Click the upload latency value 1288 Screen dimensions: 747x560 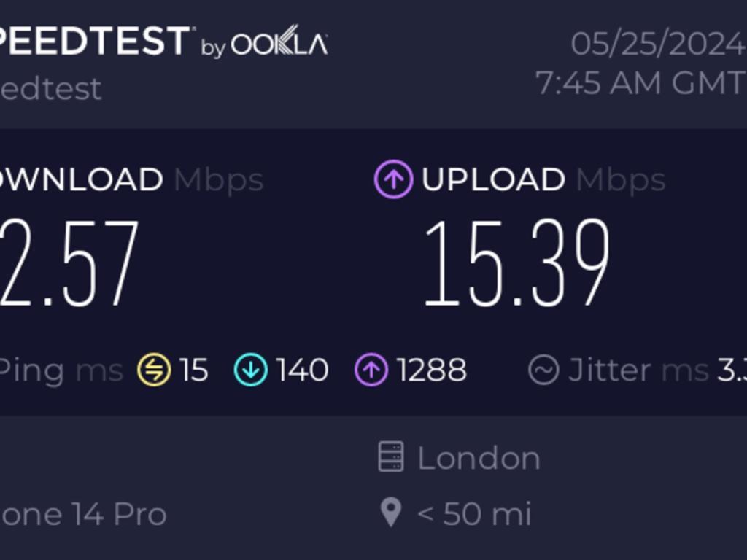[432, 370]
